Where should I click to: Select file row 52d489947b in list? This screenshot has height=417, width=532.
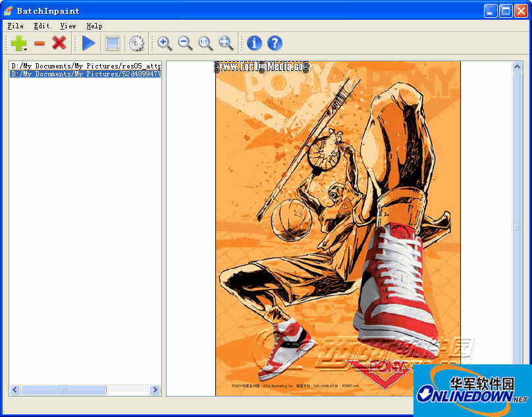(86, 74)
